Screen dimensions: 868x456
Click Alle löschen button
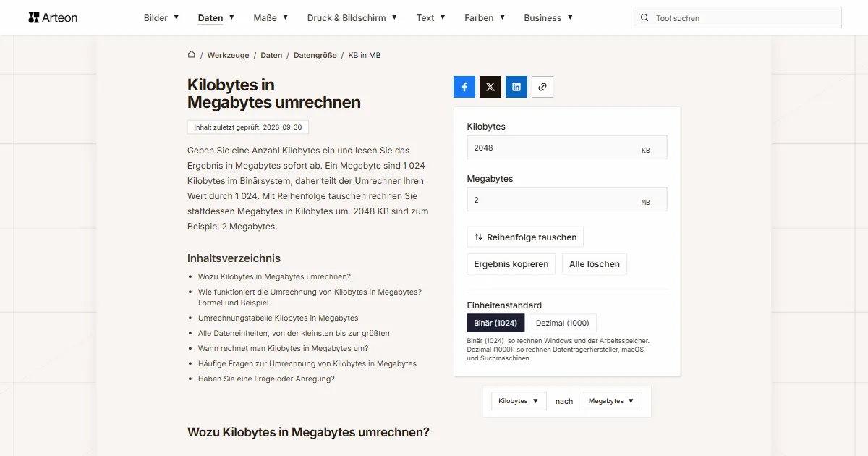click(595, 264)
